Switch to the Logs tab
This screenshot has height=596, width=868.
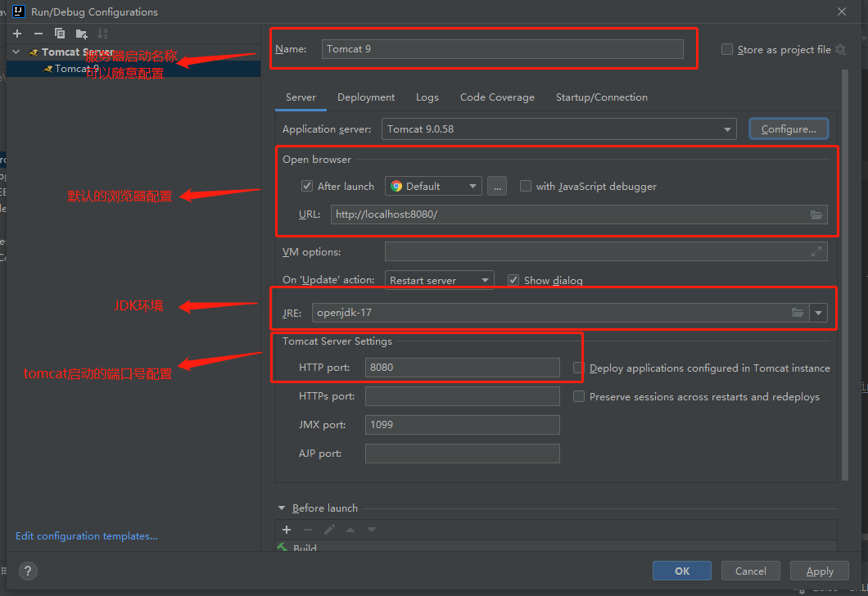(427, 97)
